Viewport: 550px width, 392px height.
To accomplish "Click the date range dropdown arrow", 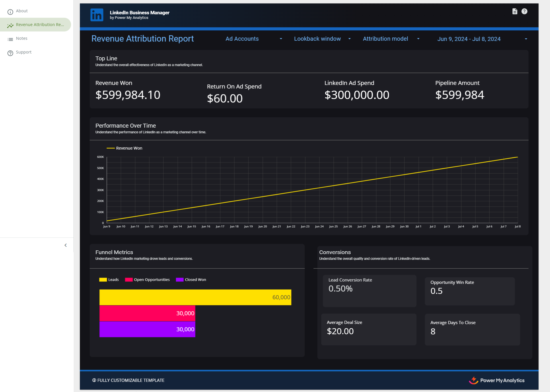I will [x=526, y=39].
